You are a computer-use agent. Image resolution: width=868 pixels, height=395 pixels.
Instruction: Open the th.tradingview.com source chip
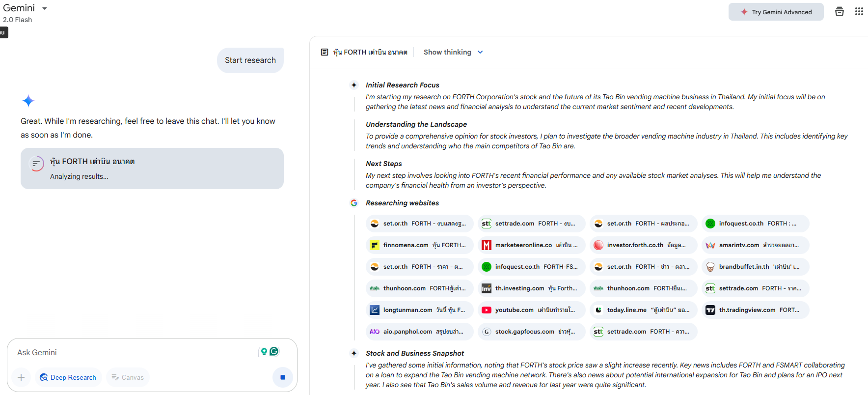pyautogui.click(x=755, y=310)
